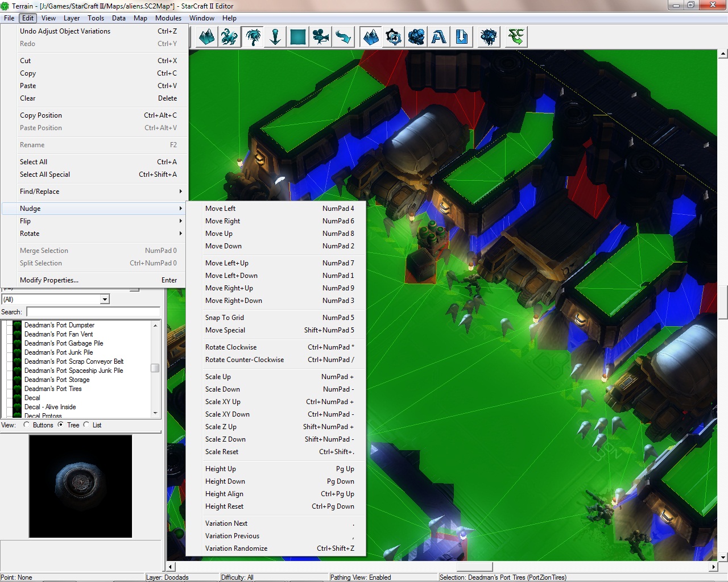The height and width of the screenshot is (582, 728).
Task: Click Modify Properties in the Edit menu
Action: coord(49,280)
